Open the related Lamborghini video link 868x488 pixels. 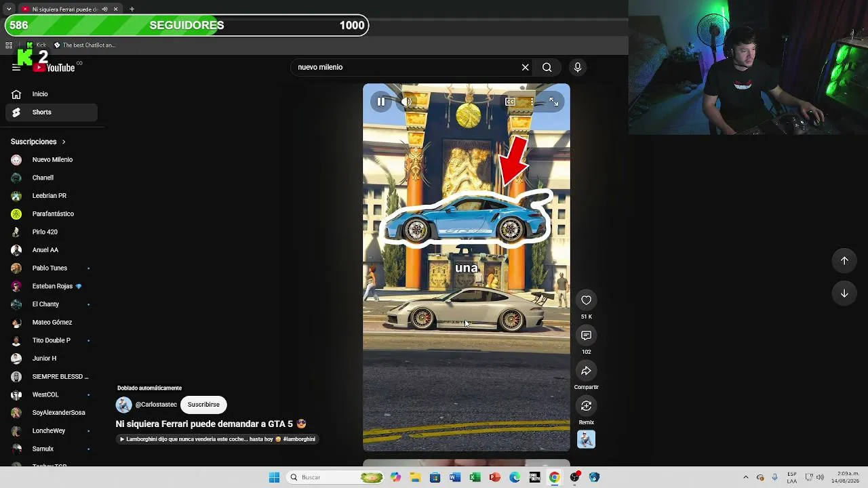pos(218,439)
